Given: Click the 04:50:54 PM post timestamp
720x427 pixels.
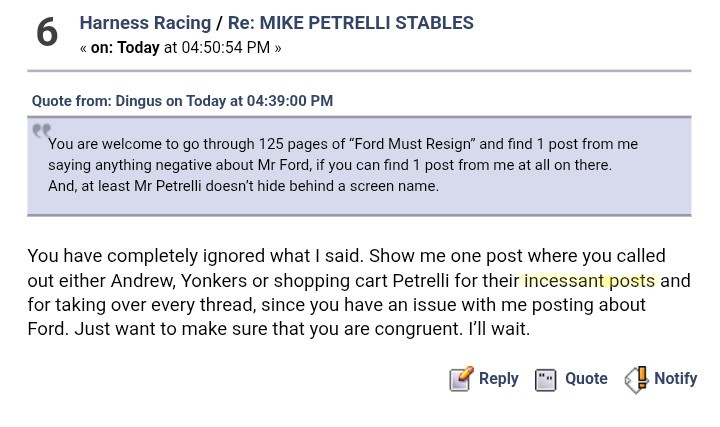Looking at the screenshot, I should [x=225, y=47].
